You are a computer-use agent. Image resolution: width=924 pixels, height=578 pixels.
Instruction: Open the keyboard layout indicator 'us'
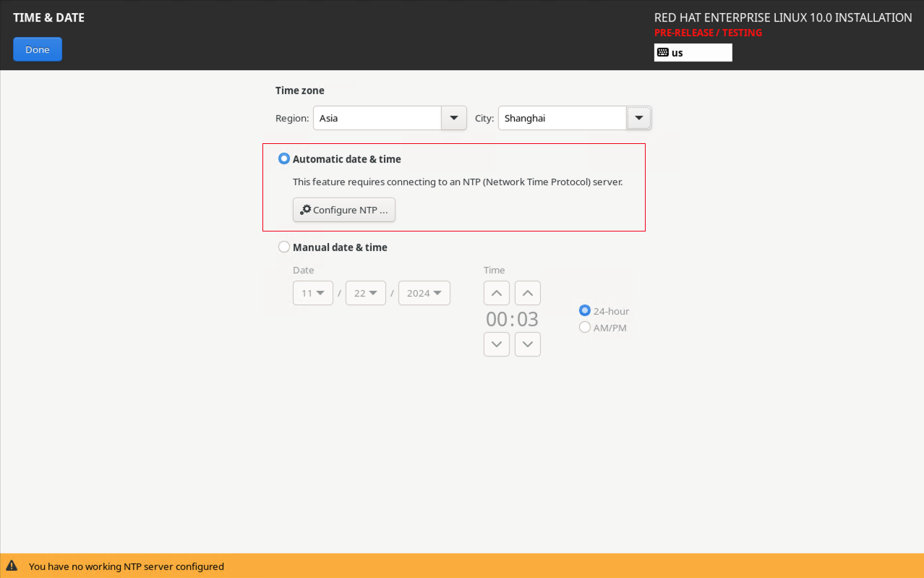(x=693, y=52)
